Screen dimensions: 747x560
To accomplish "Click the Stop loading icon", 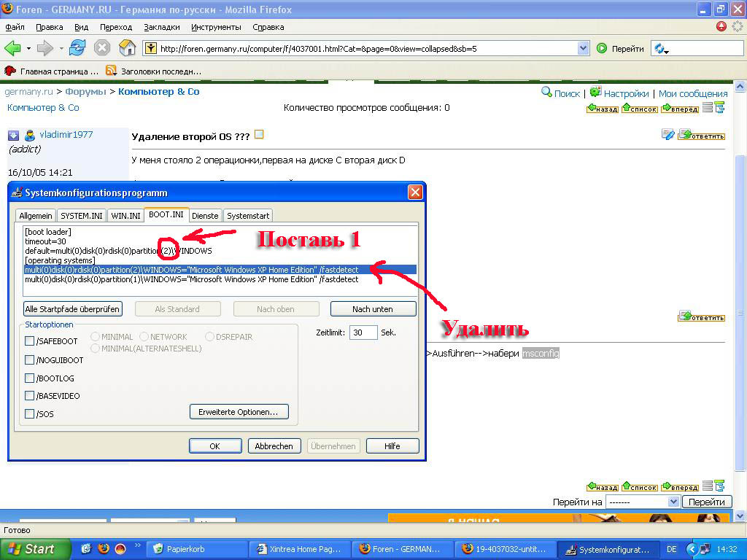I will pyautogui.click(x=102, y=48).
